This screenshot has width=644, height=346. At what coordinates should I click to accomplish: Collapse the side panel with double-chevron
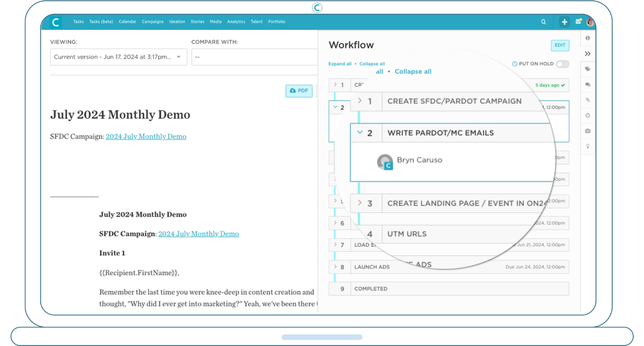587,54
